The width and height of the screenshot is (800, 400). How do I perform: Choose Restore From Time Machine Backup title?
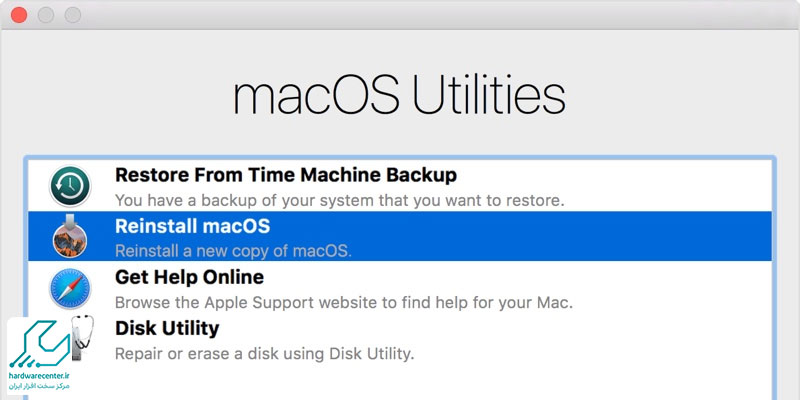(x=286, y=175)
